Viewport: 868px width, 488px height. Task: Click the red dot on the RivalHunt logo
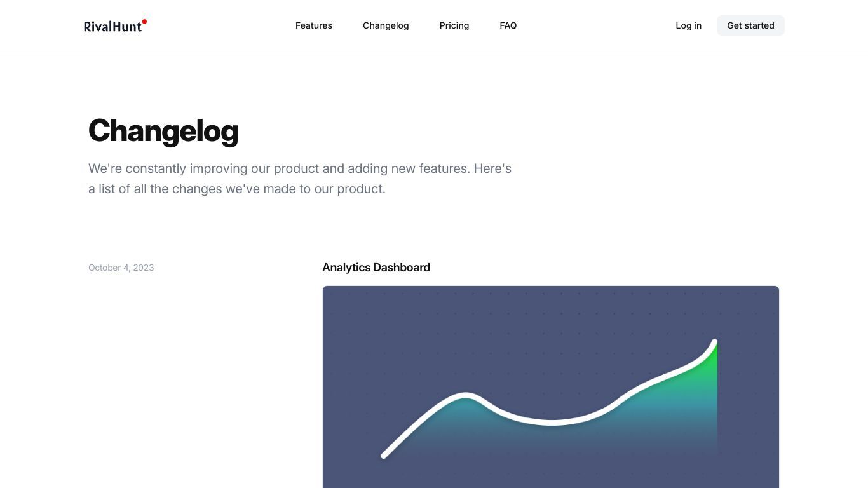(x=144, y=22)
